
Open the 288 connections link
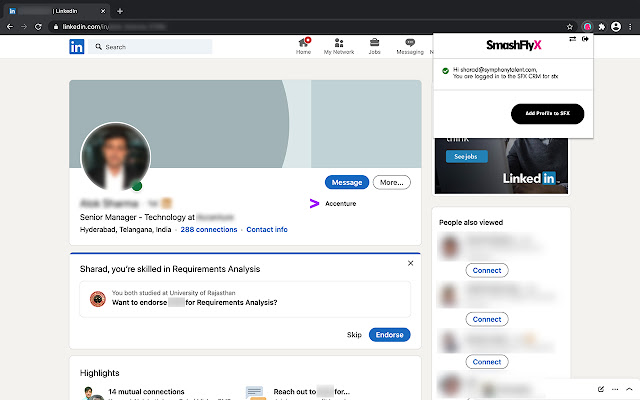(x=209, y=229)
